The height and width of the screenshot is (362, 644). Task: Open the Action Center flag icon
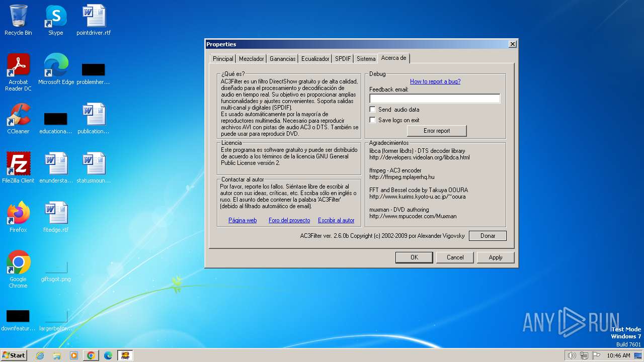pyautogui.click(x=596, y=355)
